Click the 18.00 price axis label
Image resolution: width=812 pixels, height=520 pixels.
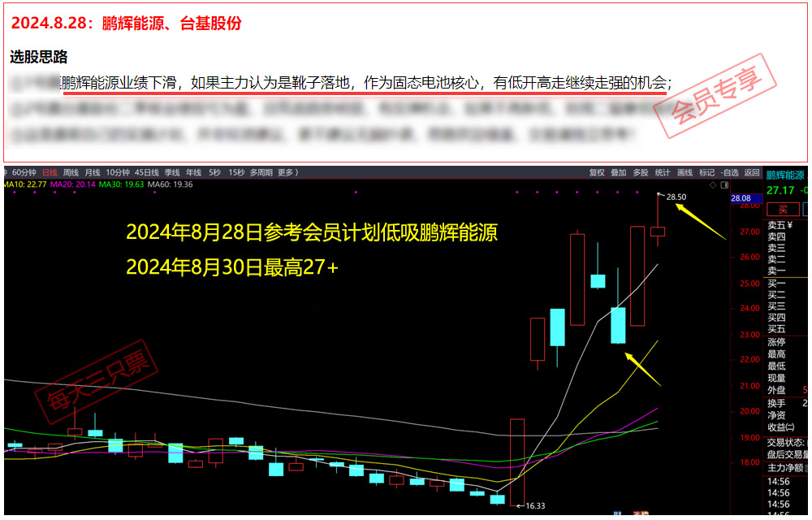pos(749,462)
